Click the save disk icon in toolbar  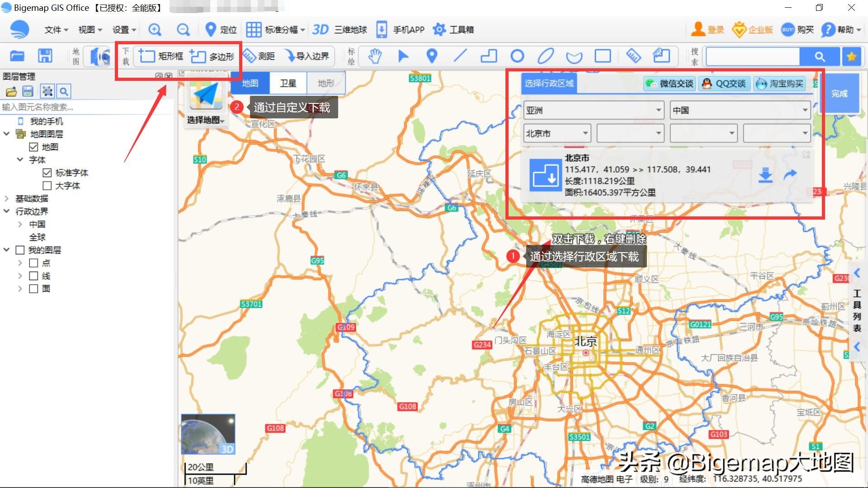[45, 56]
